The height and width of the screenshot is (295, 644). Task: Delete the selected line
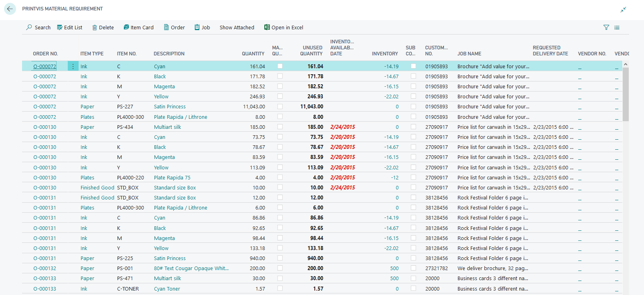[x=103, y=27]
